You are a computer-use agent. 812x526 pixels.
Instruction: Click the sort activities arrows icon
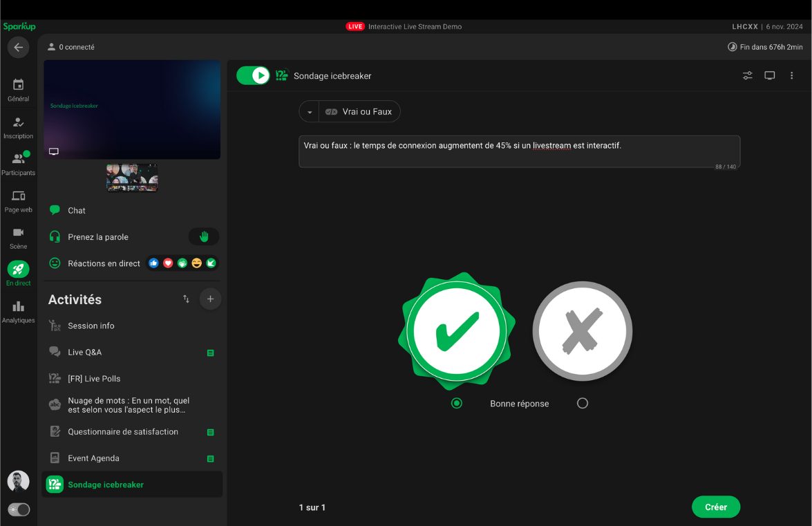186,299
